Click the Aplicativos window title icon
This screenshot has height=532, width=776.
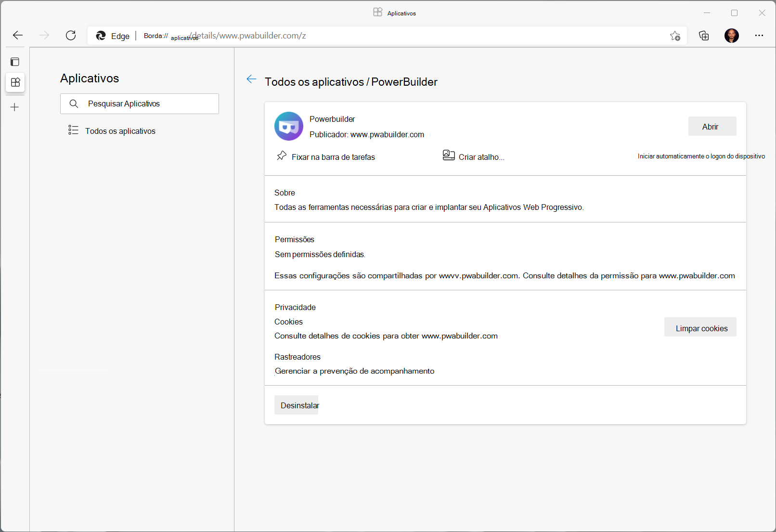pyautogui.click(x=378, y=12)
